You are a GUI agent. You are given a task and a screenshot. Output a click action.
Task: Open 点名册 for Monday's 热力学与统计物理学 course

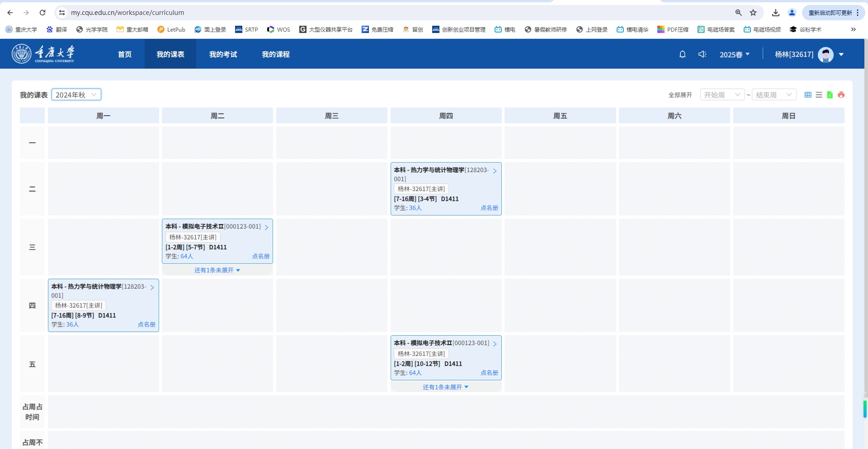pos(146,324)
